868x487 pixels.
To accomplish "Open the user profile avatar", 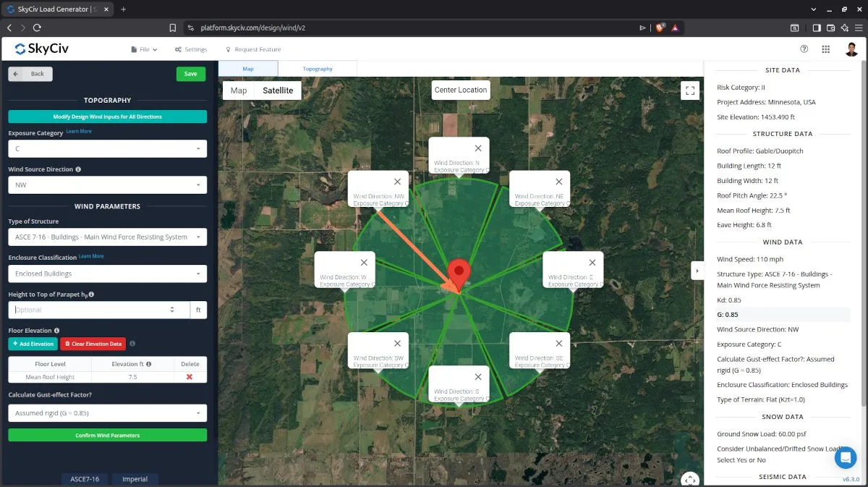I will pos(851,49).
